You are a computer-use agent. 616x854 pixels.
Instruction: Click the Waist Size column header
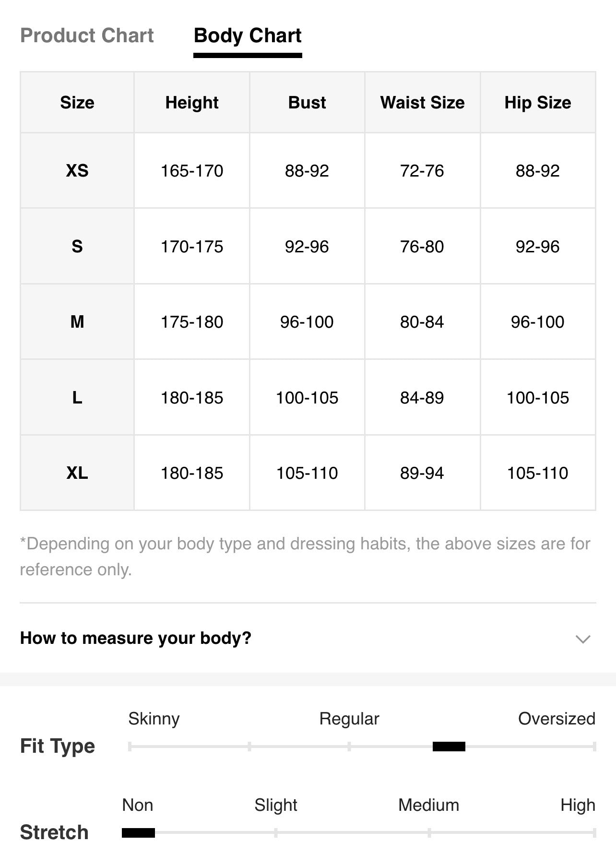pos(422,102)
